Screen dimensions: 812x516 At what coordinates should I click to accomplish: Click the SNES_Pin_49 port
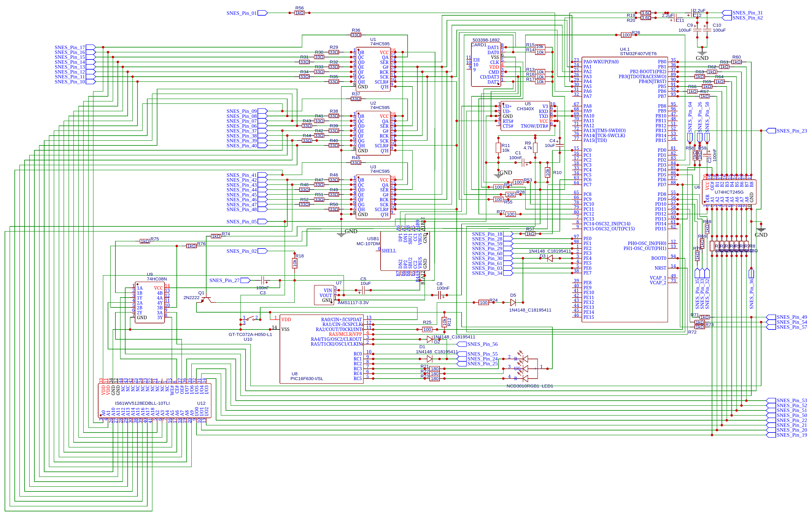pos(786,317)
